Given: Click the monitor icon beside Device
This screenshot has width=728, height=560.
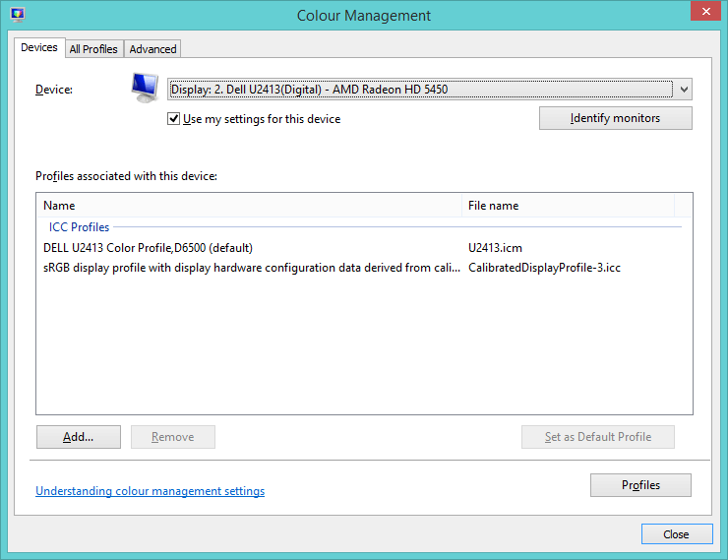Looking at the screenshot, I should click(x=146, y=88).
